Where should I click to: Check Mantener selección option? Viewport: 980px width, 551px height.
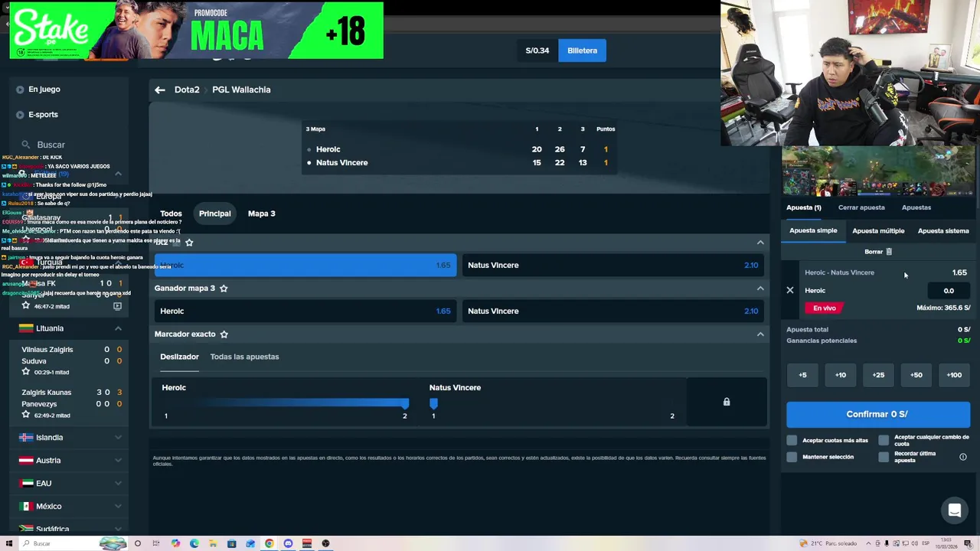click(x=792, y=457)
